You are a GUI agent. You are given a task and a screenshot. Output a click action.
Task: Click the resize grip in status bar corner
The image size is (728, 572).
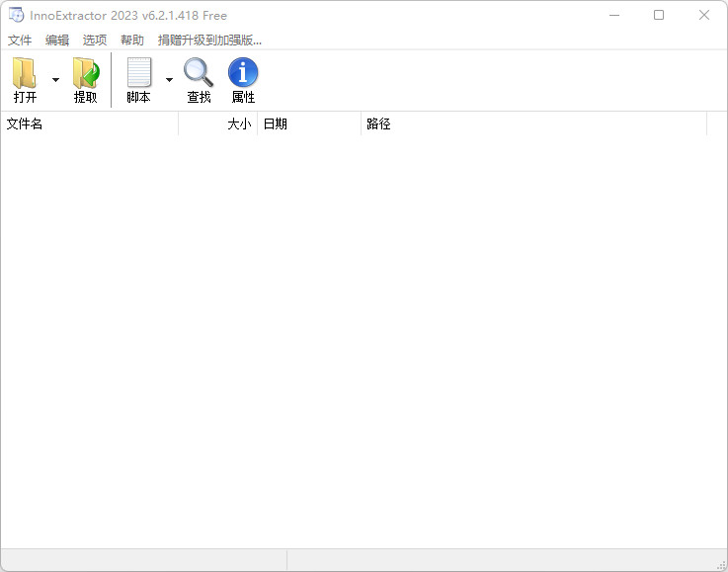[721, 565]
